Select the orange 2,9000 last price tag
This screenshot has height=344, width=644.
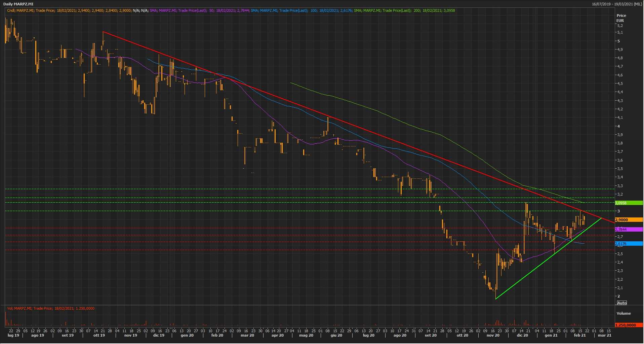(628, 220)
